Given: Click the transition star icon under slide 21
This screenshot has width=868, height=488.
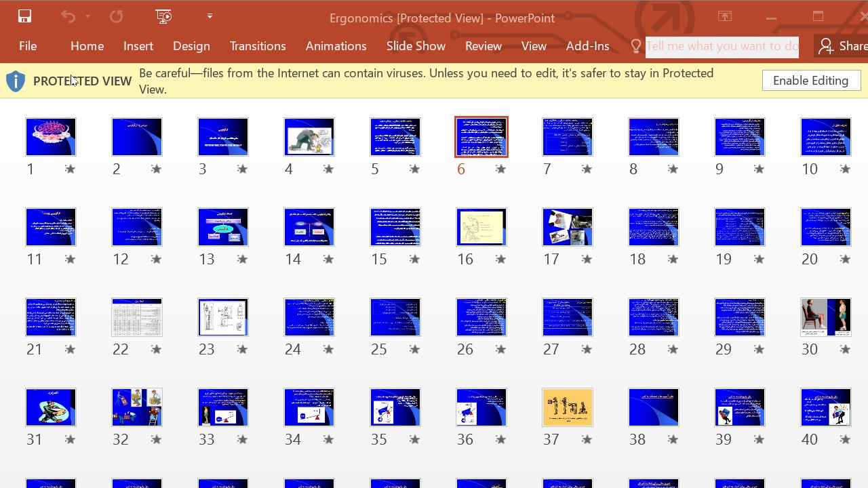Looking at the screenshot, I should (x=70, y=350).
